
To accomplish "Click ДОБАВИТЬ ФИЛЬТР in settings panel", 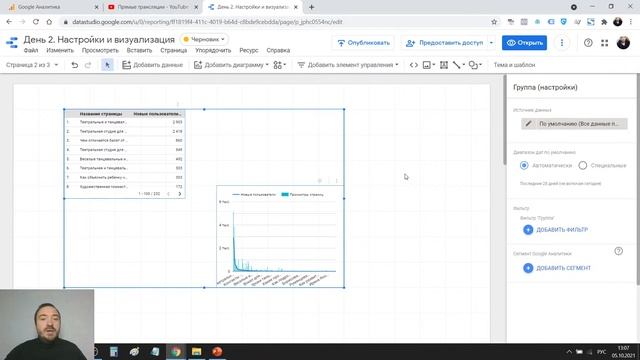I will pyautogui.click(x=556, y=229).
